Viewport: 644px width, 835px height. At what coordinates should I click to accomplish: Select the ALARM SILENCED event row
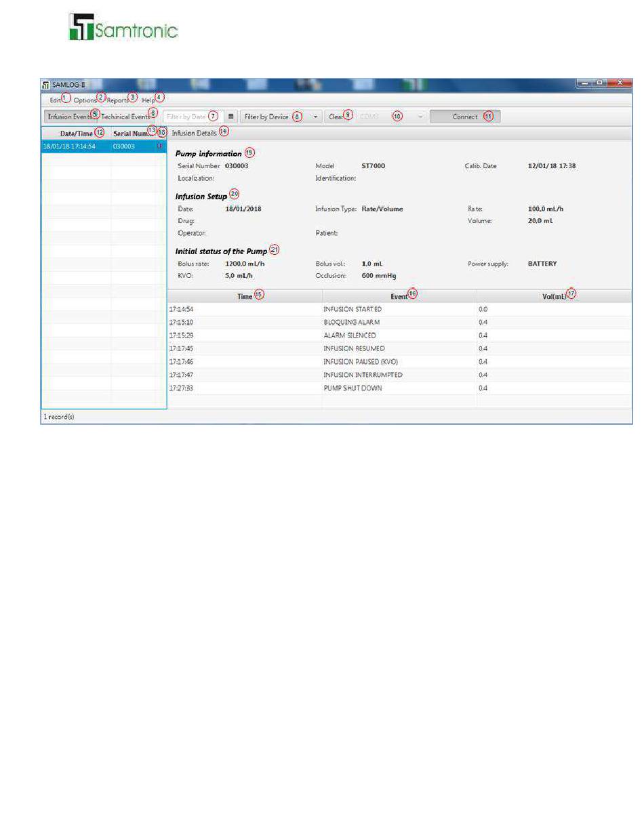coord(400,335)
